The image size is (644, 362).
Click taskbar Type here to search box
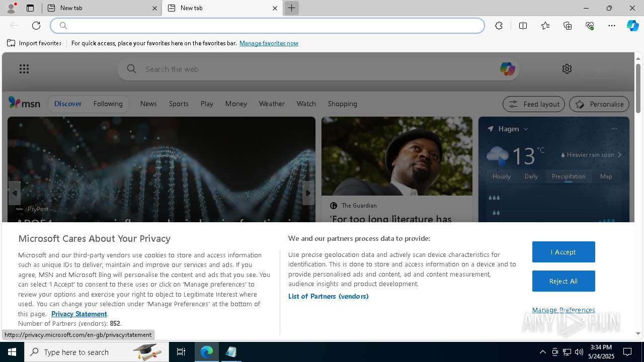tap(97, 352)
